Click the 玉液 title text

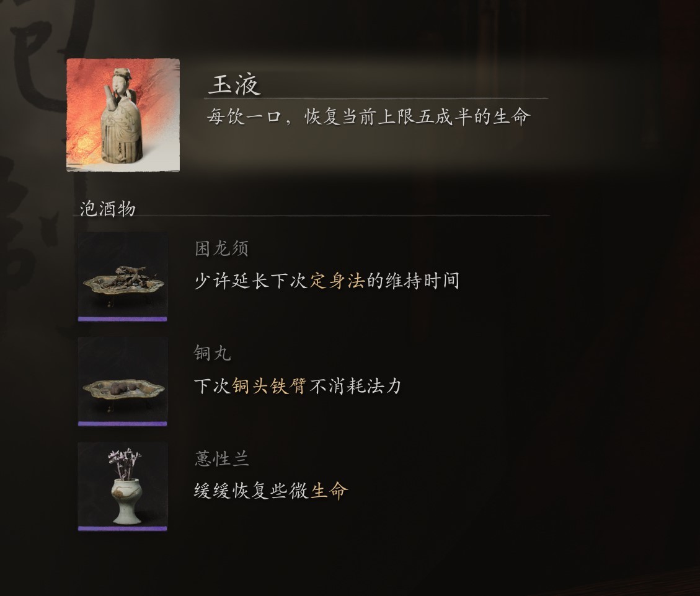coord(234,84)
